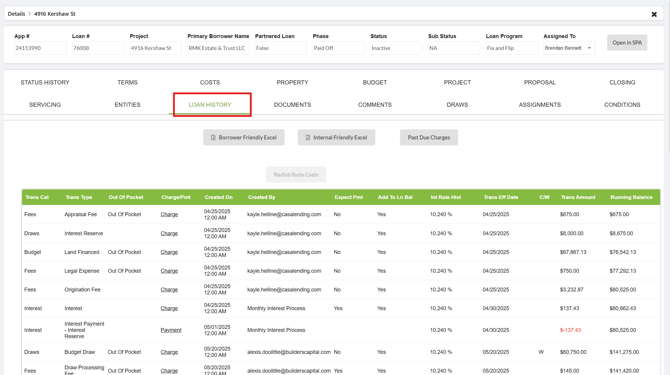Click the Excel file icon on Internal Friendly Excel
This screenshot has width=670, height=375.
(x=308, y=138)
